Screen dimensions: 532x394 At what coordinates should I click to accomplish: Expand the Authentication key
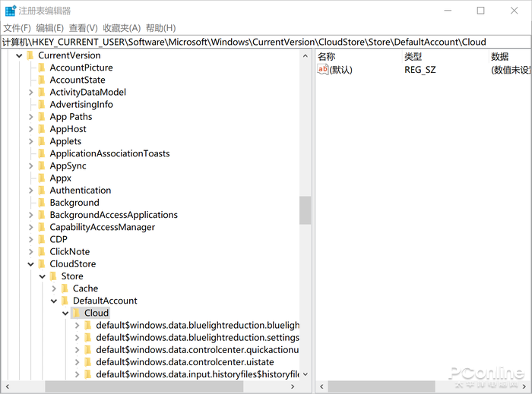click(x=31, y=191)
